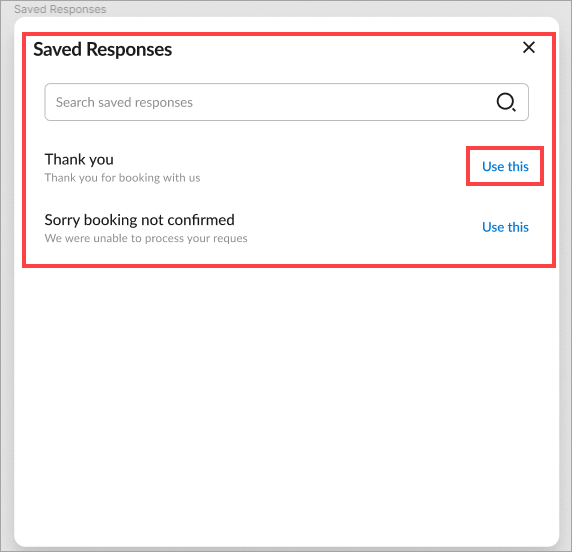Image resolution: width=572 pixels, height=552 pixels.
Task: Insert the booking not confirmed saved reply
Action: click(505, 227)
